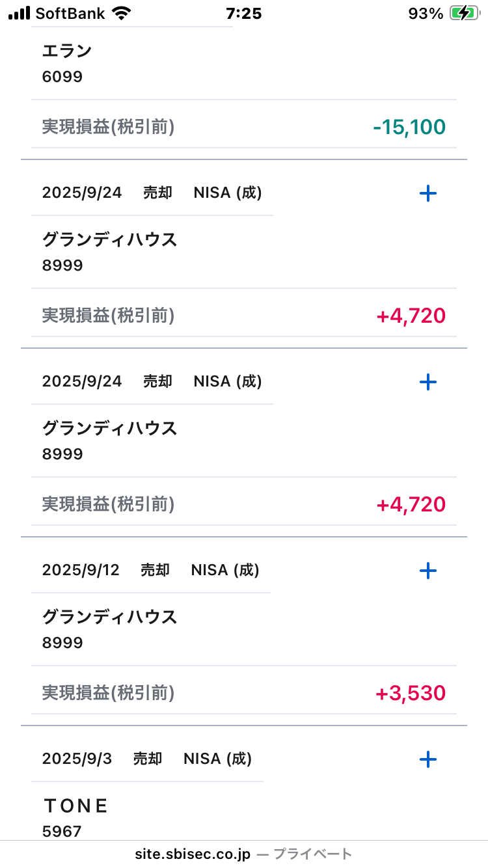The image size is (488, 868).
Task: Tap the site.sbisec.co.jp address bar
Action: point(193,854)
